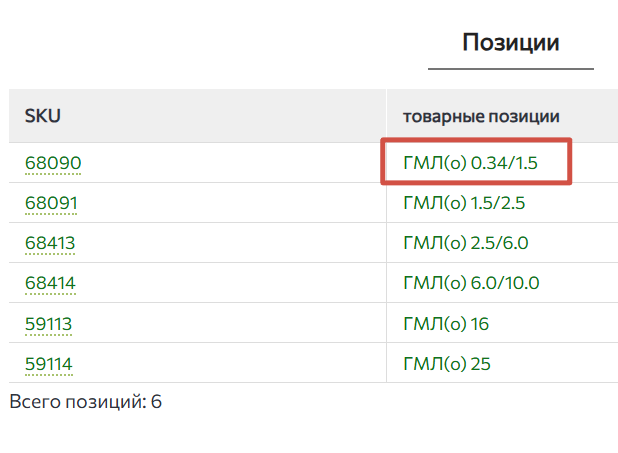Click the divider between SKU and товарные позиции

click(386, 116)
